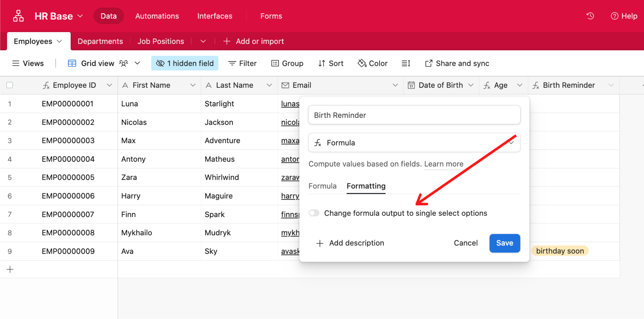Open the Grid view options chevron

(x=137, y=63)
